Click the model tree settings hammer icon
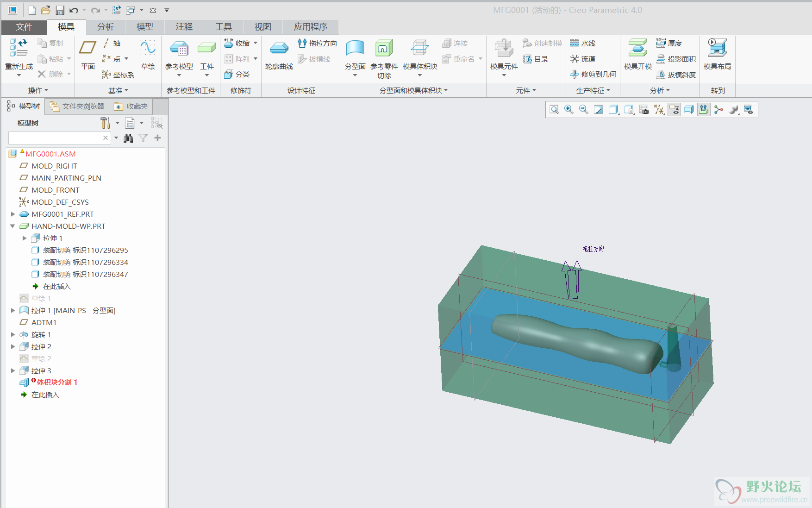The height and width of the screenshot is (508, 812). 105,123
